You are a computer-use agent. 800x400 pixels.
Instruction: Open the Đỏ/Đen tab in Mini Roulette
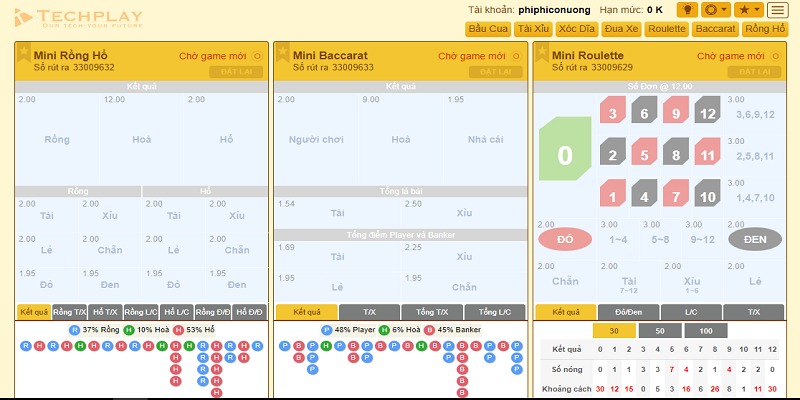pos(629,312)
